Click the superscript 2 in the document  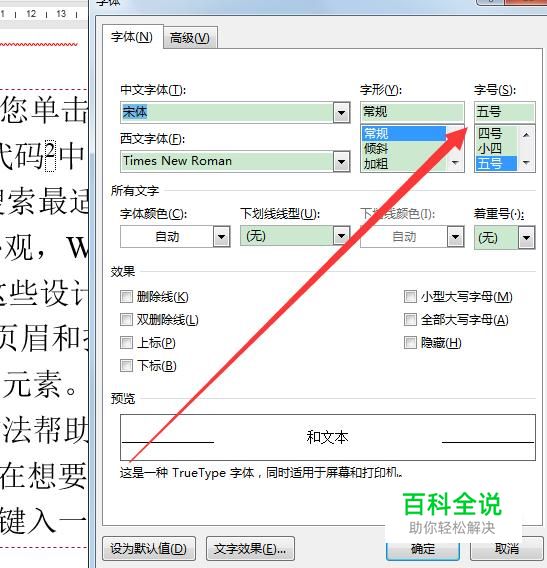[x=50, y=156]
